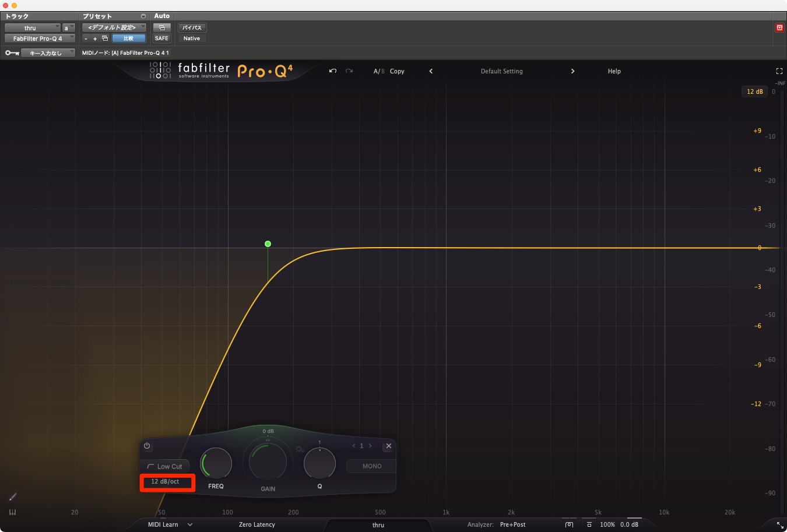Viewport: 787px width, 532px height.
Task: Open the thru track selector
Action: [32, 28]
